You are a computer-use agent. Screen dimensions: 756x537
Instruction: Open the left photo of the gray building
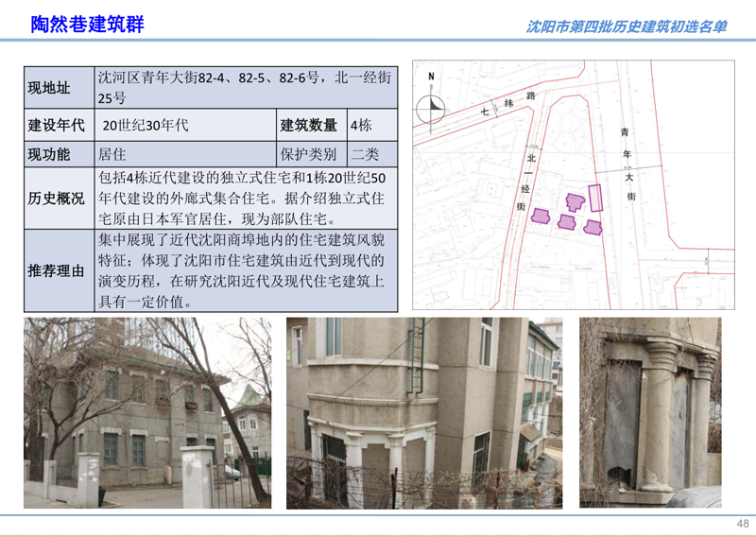pyautogui.click(x=147, y=413)
